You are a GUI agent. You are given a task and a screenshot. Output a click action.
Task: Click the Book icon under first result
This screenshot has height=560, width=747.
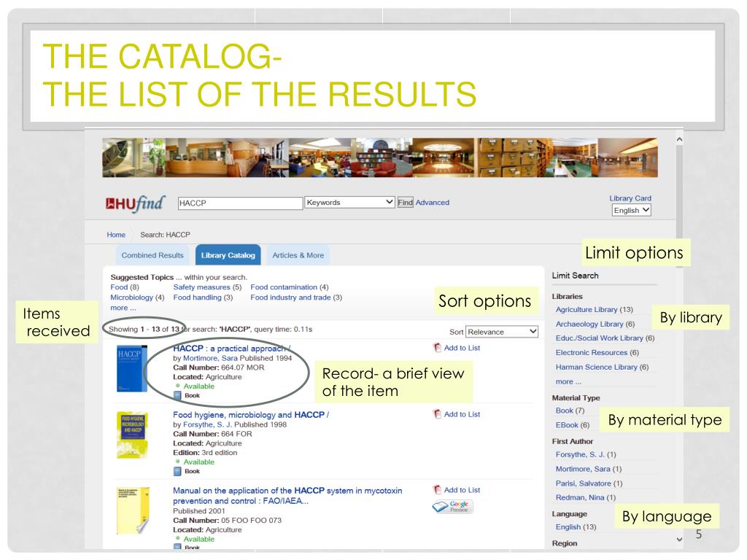click(x=177, y=395)
